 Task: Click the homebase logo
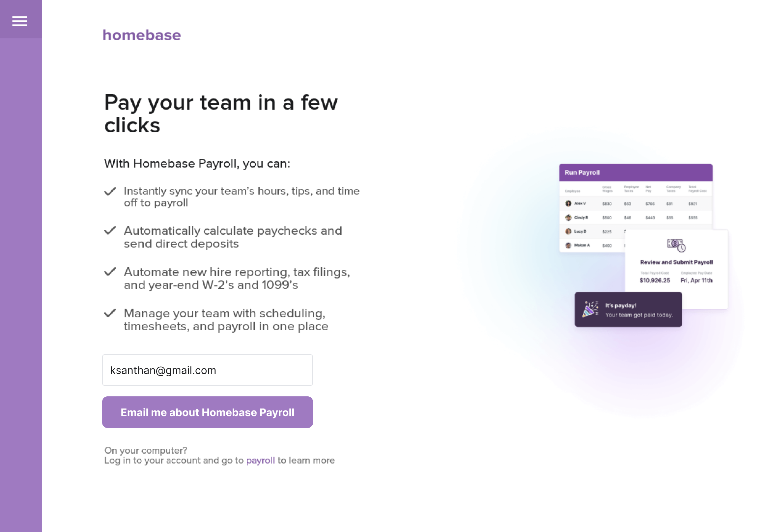tap(141, 35)
